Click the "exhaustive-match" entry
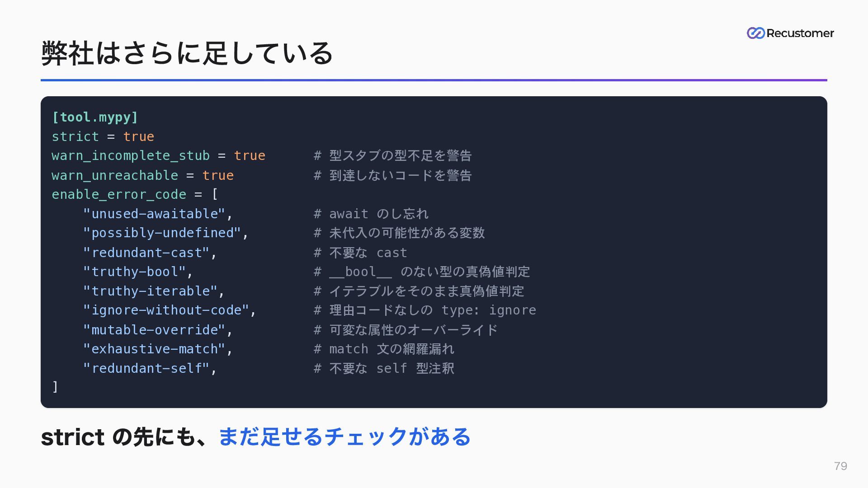Viewport: 868px width, 488px height. click(158, 349)
